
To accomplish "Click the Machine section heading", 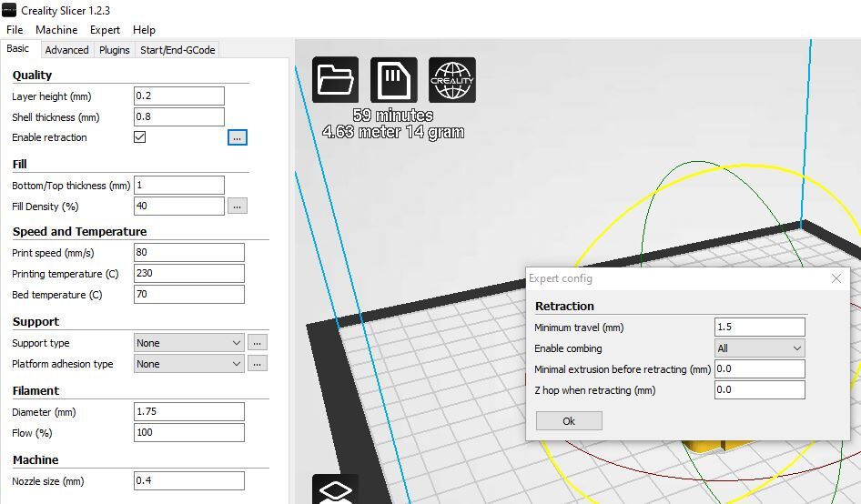I will click(35, 460).
